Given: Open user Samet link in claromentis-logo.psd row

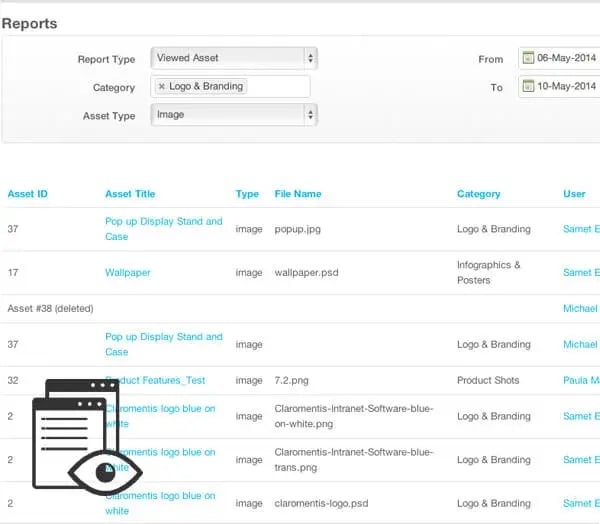Looking at the screenshot, I should [581, 503].
